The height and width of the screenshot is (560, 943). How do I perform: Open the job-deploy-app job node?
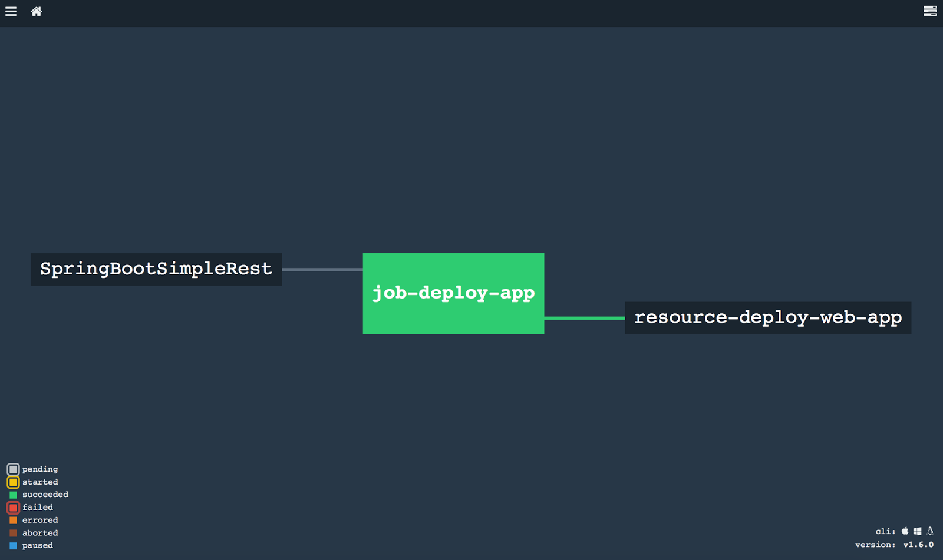(453, 293)
